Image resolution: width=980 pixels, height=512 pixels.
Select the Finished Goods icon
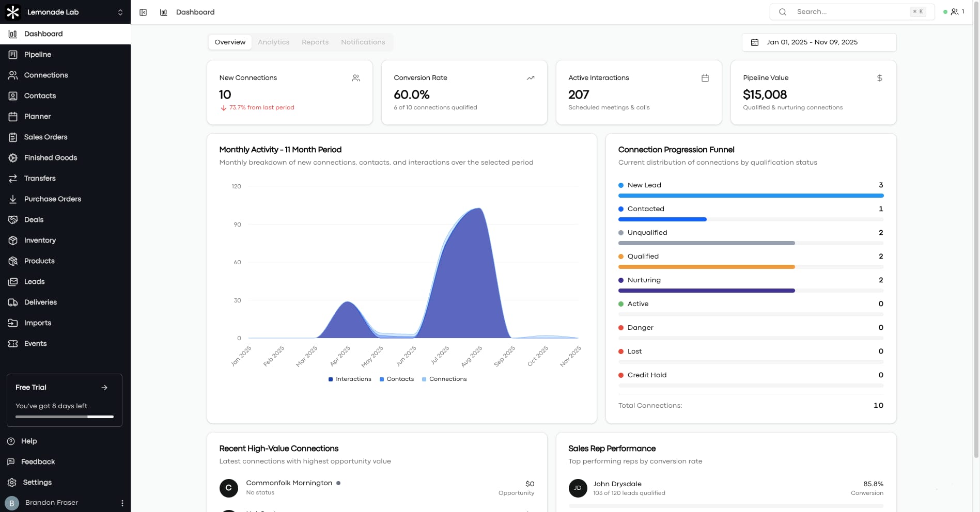click(12, 157)
